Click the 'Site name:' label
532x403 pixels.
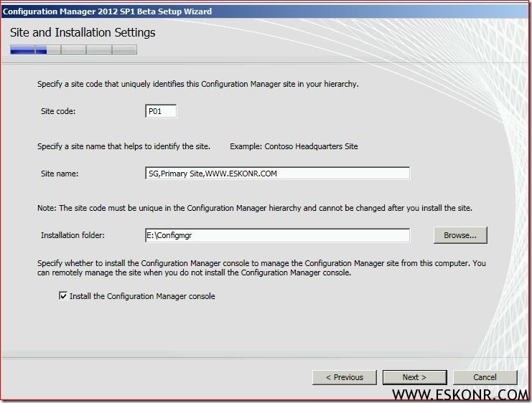coord(60,174)
